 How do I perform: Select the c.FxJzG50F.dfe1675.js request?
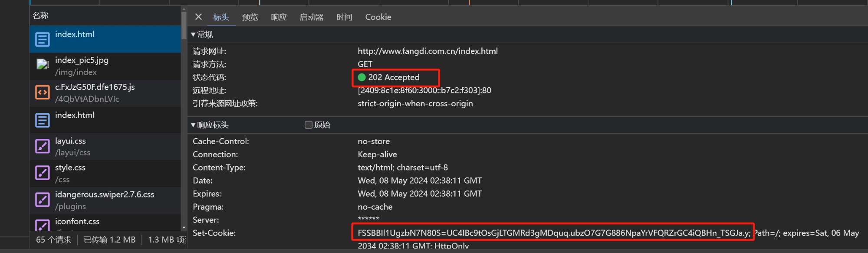point(105,93)
